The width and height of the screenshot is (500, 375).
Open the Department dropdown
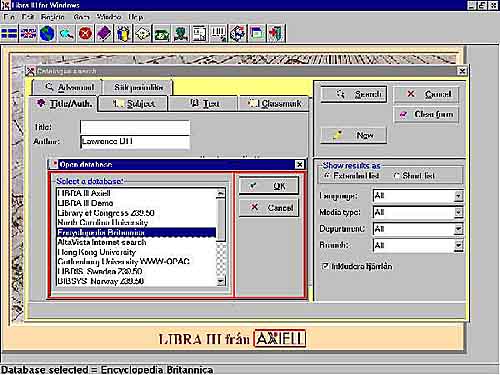(x=458, y=229)
